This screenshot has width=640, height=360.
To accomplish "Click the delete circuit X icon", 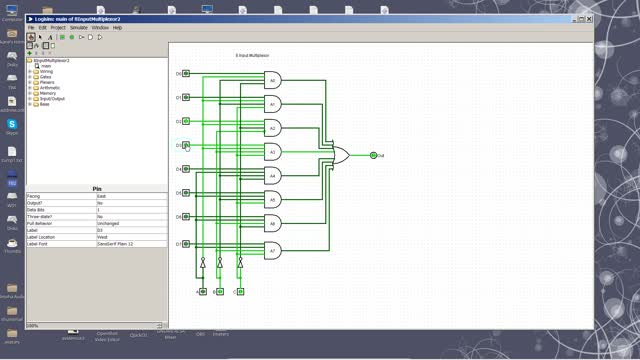I will tap(50, 53).
